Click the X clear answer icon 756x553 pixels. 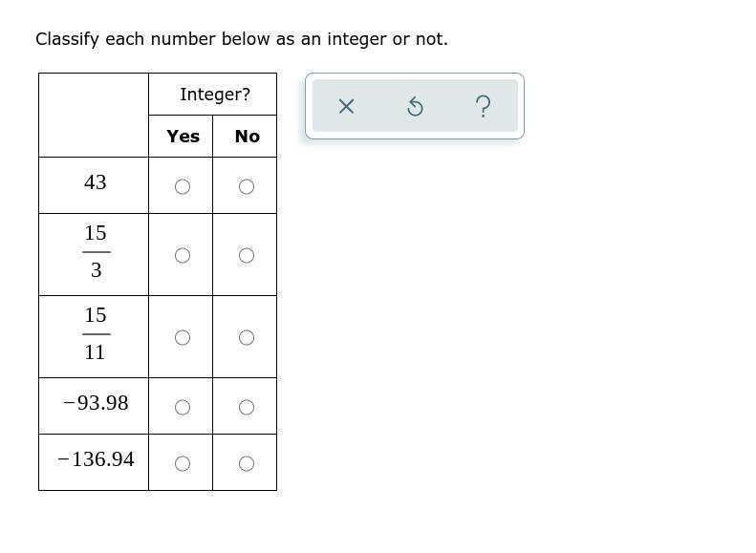346,106
